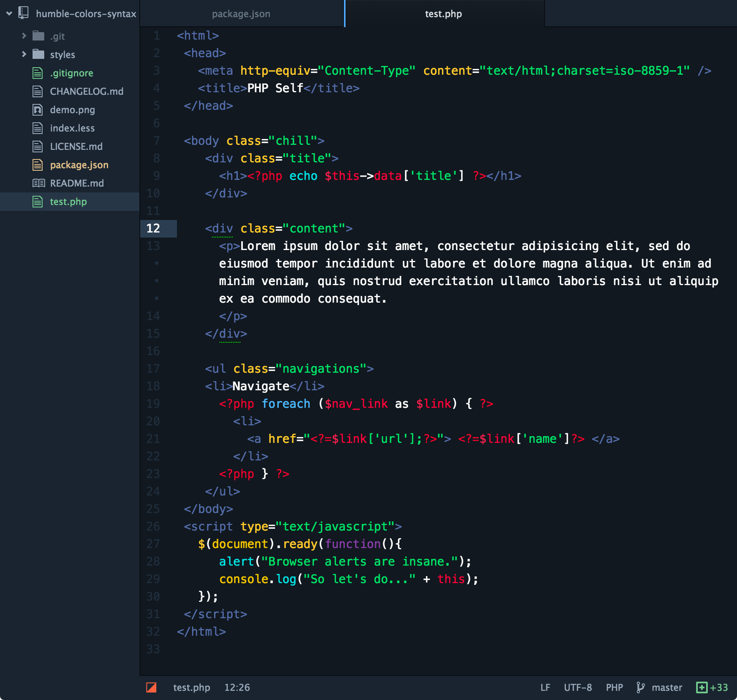The image size is (737, 700).
Task: Select the test.php tab
Action: click(x=443, y=13)
